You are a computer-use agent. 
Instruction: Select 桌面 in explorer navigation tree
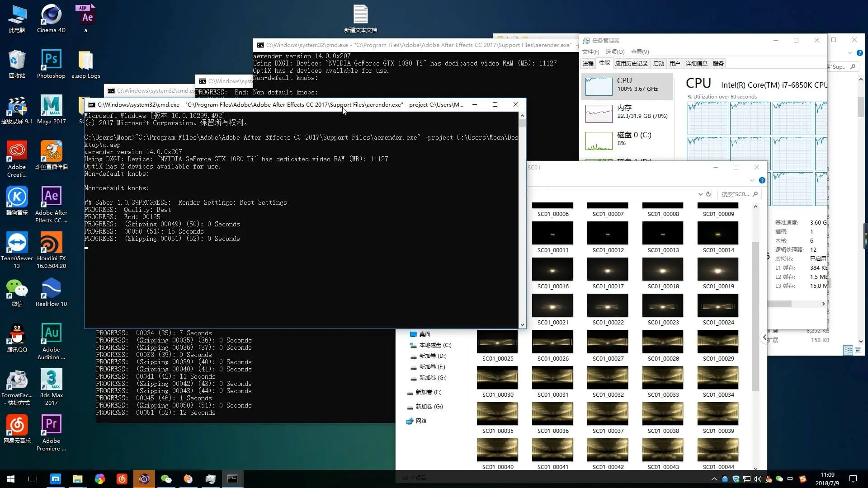420,334
